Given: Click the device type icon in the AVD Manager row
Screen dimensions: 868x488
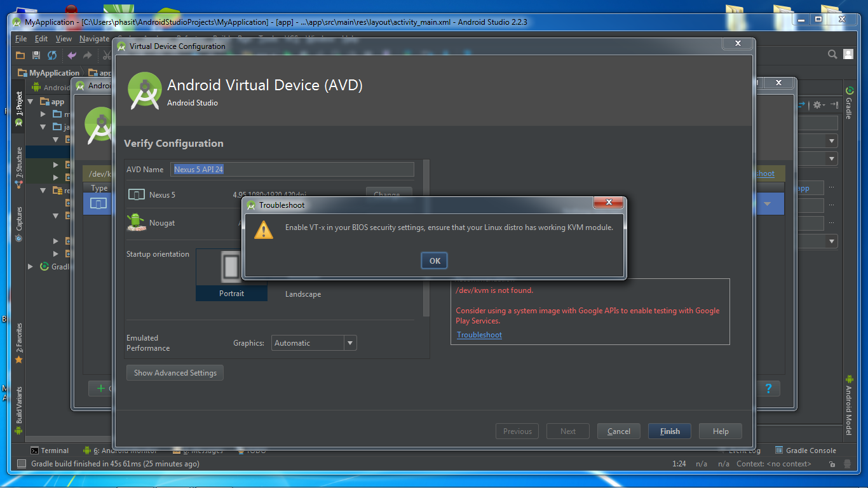Looking at the screenshot, I should [x=98, y=204].
